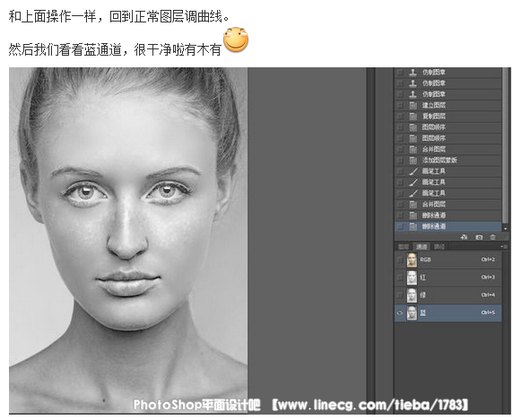Show the RGB composite channel visibility
Screen dimensions: 513x420
click(400, 260)
